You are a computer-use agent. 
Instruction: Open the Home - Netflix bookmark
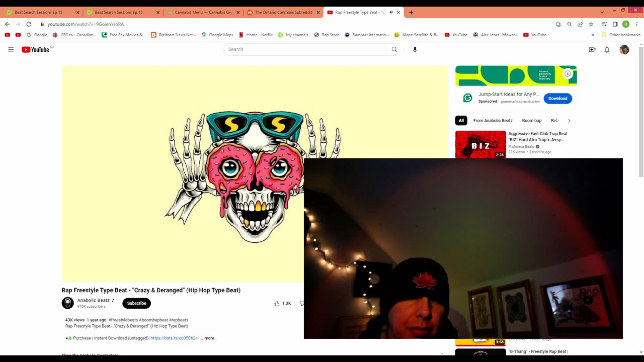click(256, 35)
